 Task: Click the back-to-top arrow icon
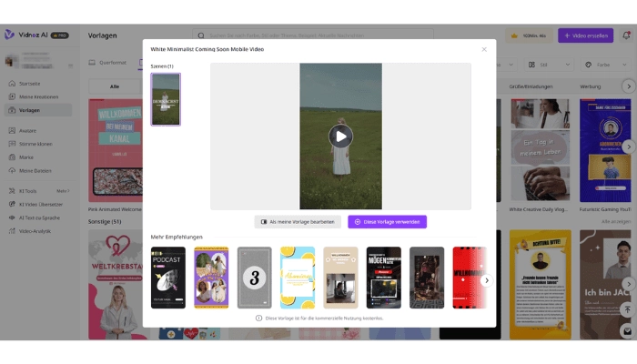tap(627, 310)
